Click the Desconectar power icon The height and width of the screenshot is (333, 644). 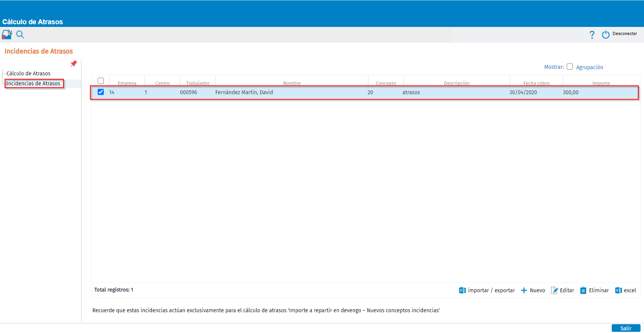tap(606, 35)
